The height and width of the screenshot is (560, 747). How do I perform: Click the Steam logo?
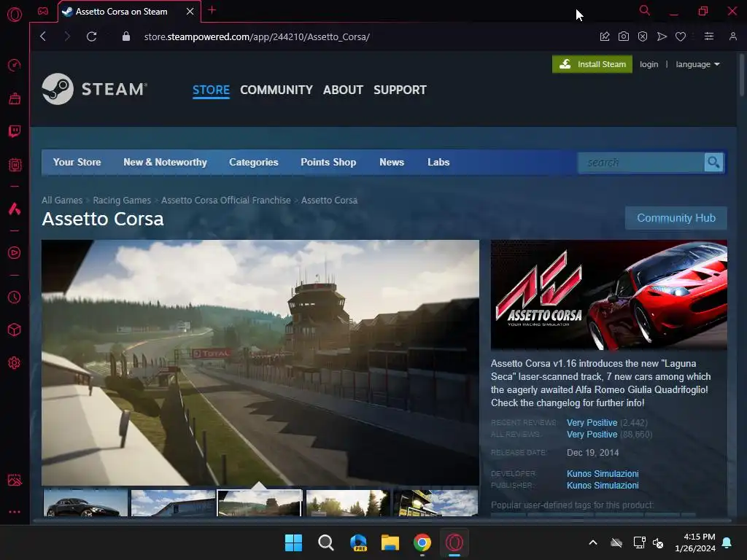click(x=94, y=89)
